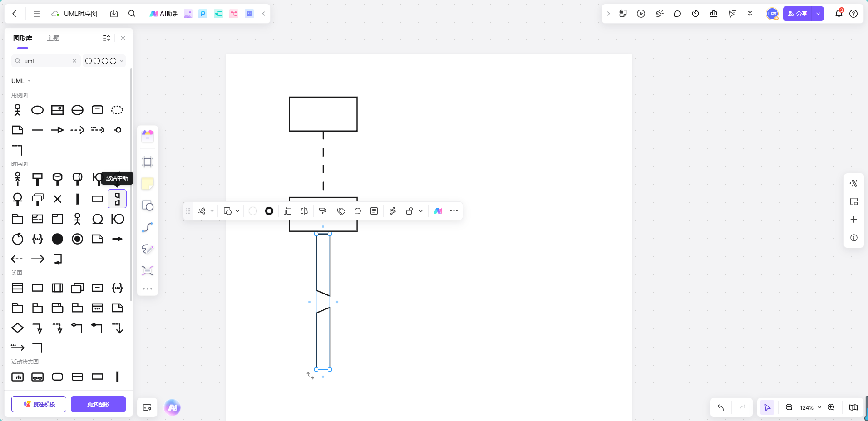Click the tag icon in floating toolbar
Image resolution: width=868 pixels, height=421 pixels.
[x=341, y=211]
